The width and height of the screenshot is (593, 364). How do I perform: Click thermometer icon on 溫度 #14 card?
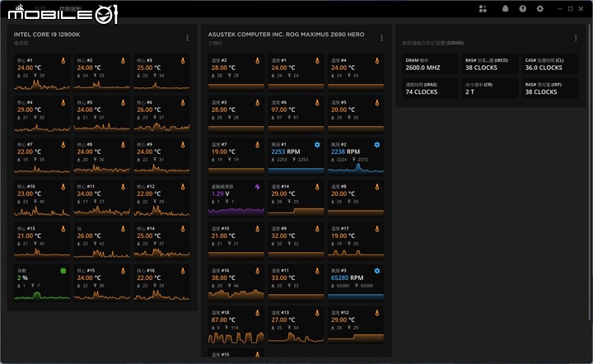click(x=317, y=186)
